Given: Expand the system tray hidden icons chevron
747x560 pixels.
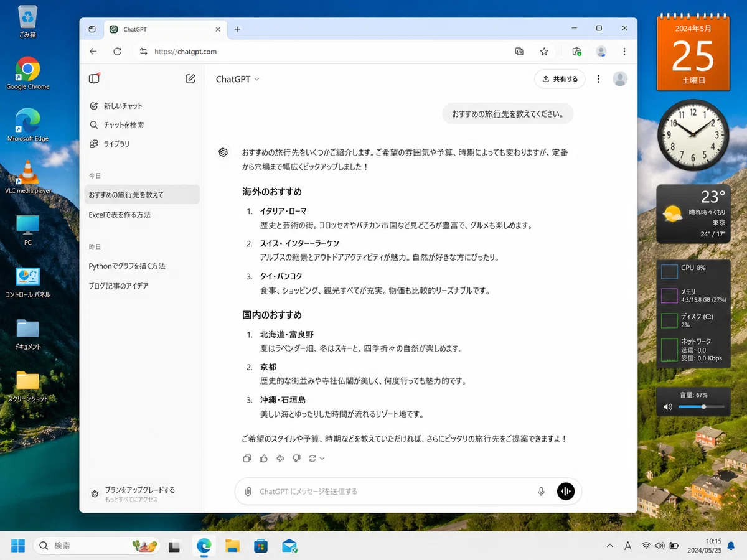Looking at the screenshot, I should [x=610, y=546].
